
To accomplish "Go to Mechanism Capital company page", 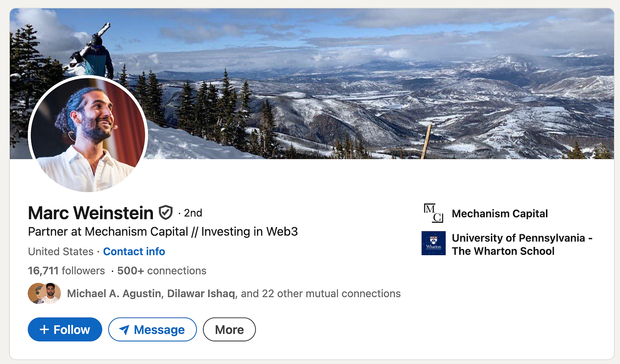I will pyautogui.click(x=500, y=214).
